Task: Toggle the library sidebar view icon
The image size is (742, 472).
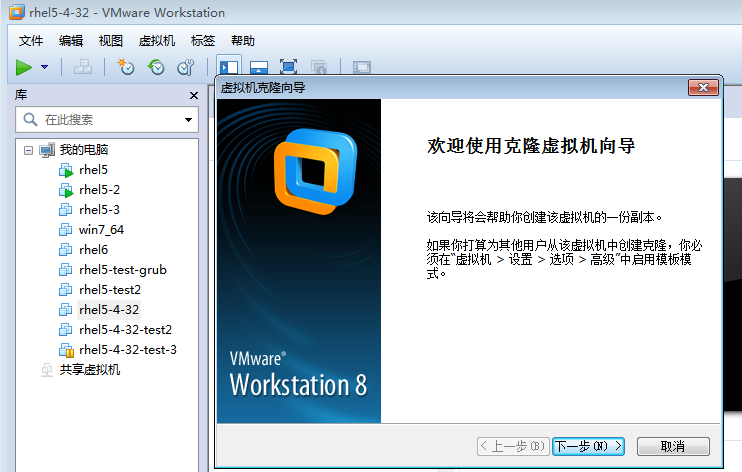Action: click(229, 67)
